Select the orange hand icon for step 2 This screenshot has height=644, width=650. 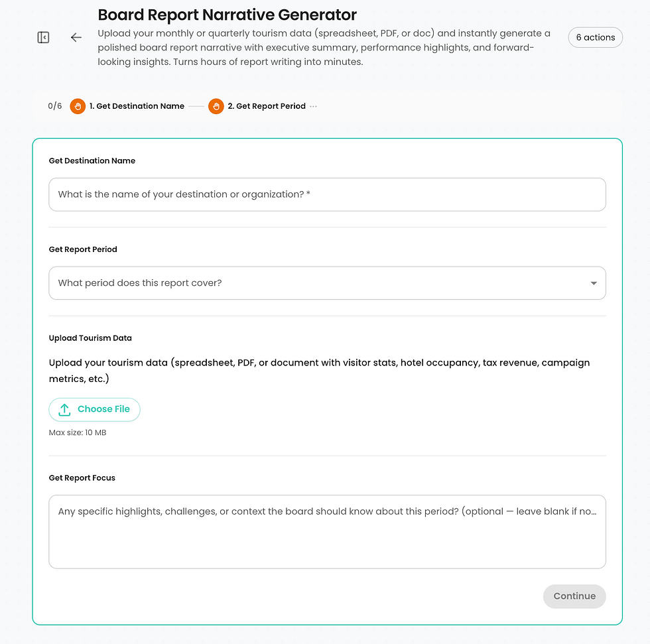(x=216, y=106)
